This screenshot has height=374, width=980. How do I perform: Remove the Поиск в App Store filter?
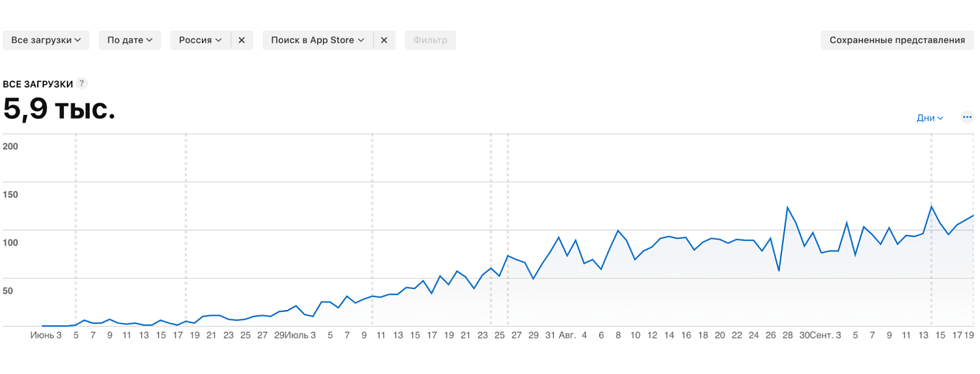(384, 40)
